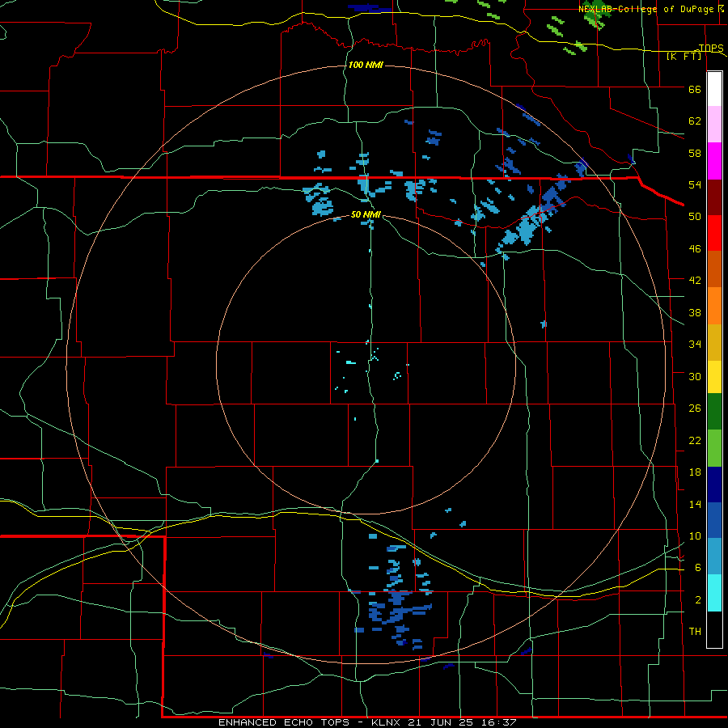Screen dimensions: 728x728
Task: Click the legend value 38
Action: 695,313
